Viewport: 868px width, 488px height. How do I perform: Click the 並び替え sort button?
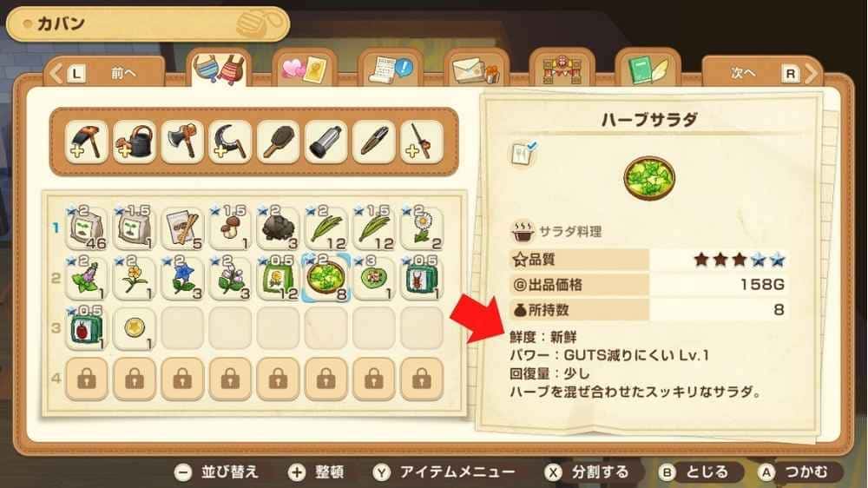pyautogui.click(x=216, y=472)
